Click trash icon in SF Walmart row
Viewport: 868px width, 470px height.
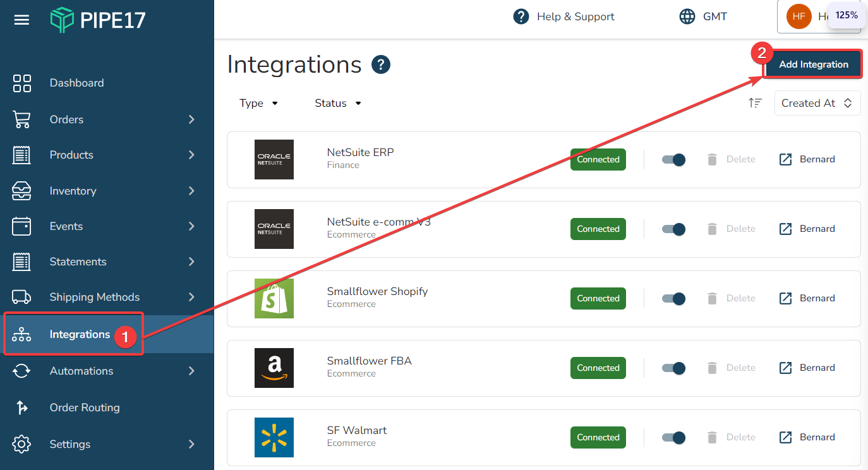(x=712, y=437)
